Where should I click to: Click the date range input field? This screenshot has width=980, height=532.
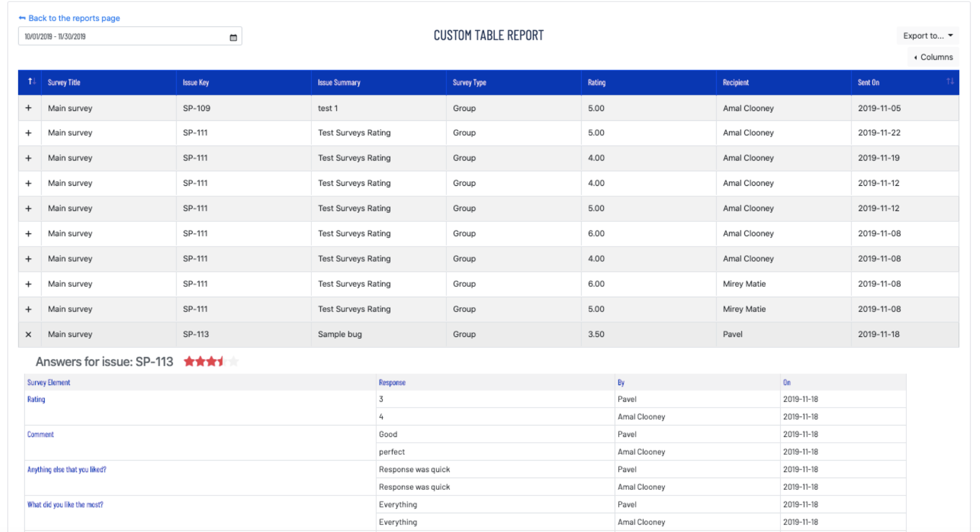(124, 36)
